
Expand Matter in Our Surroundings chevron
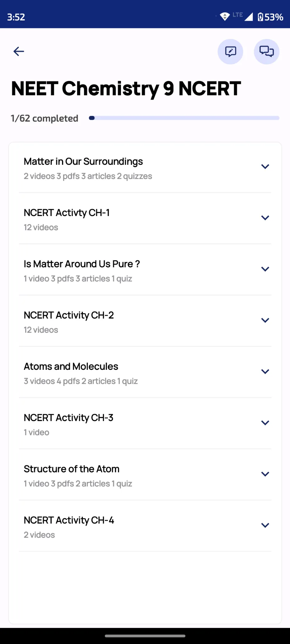click(x=265, y=167)
